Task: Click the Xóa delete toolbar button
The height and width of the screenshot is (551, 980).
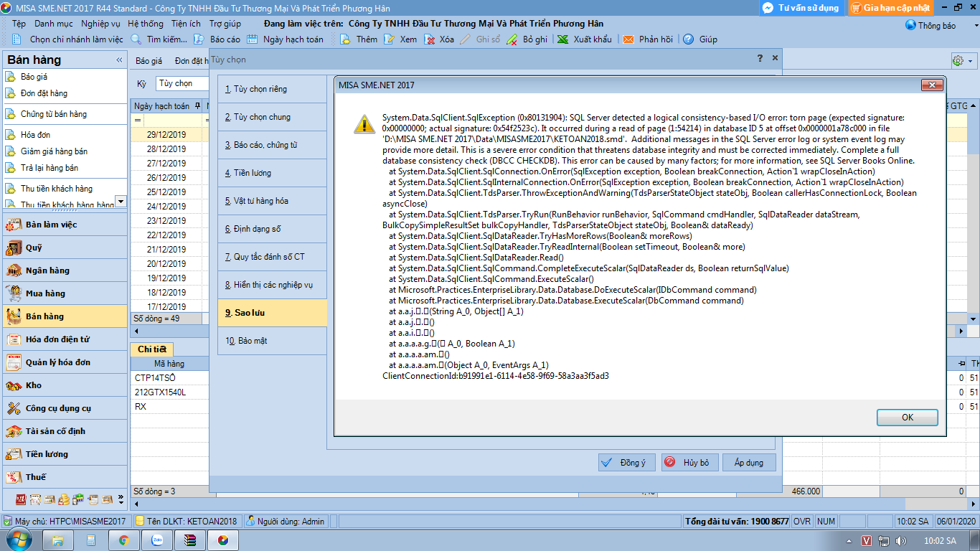Action: pyautogui.click(x=439, y=39)
